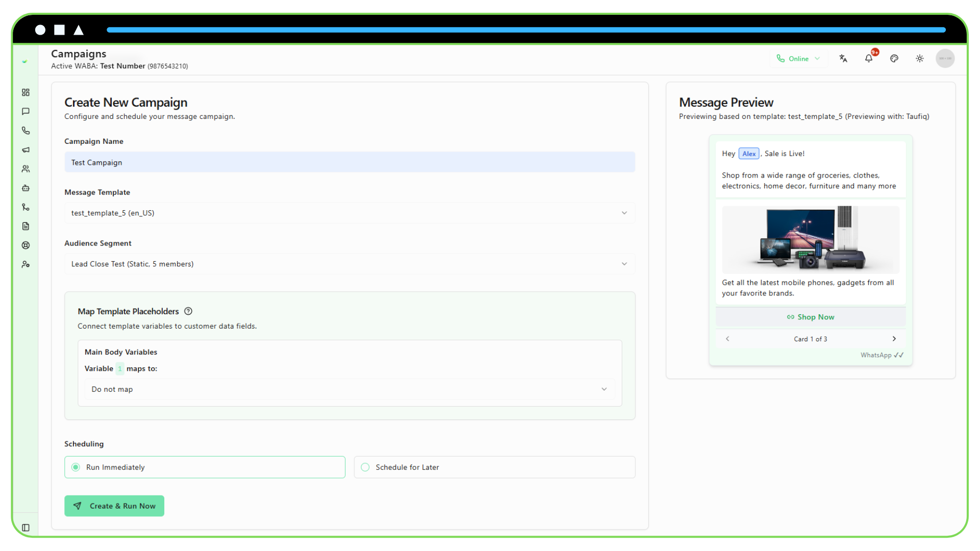Click the 'WhatsApp' label in preview footer
Image resolution: width=980 pixels, height=551 pixels.
876,355
